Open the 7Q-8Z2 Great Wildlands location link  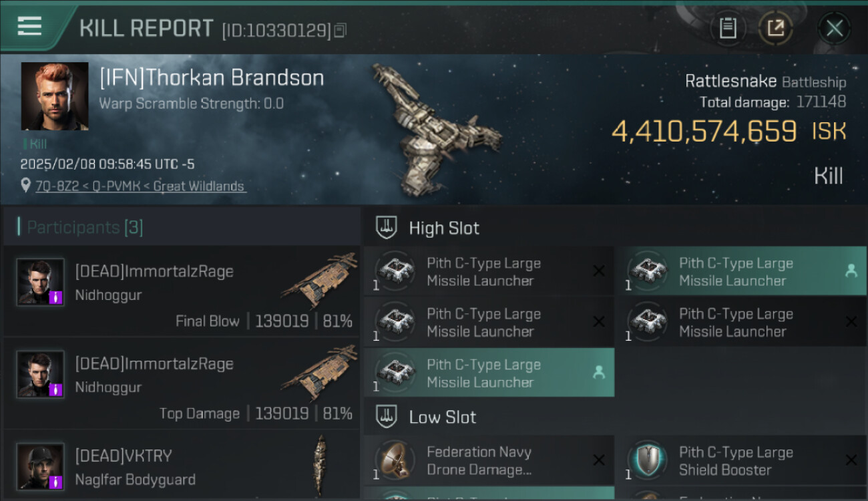(140, 186)
